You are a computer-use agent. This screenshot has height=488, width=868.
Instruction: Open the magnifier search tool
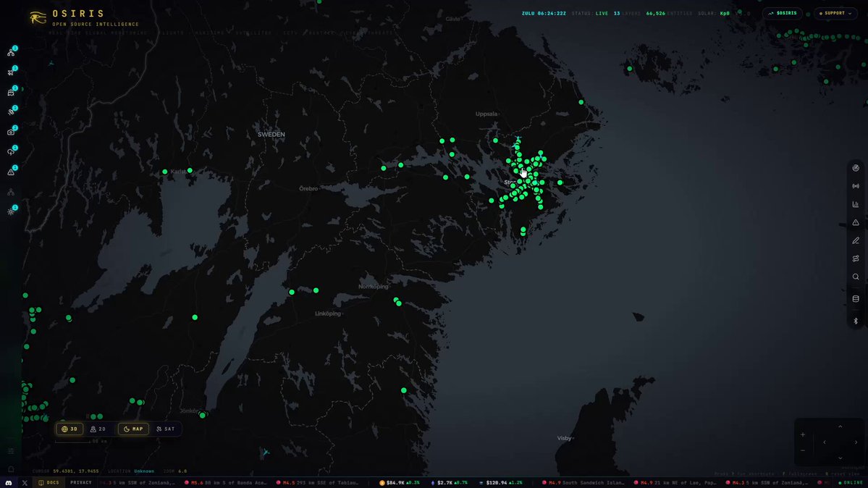[856, 277]
